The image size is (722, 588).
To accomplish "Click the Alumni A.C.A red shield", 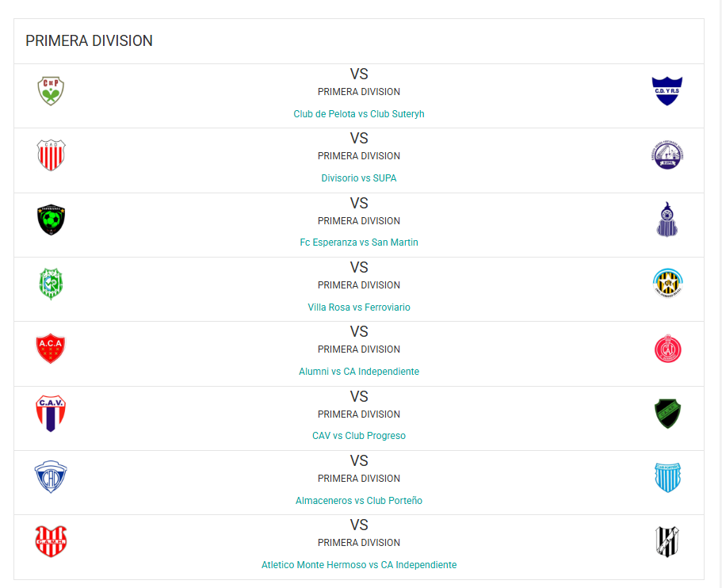I will click(x=51, y=349).
